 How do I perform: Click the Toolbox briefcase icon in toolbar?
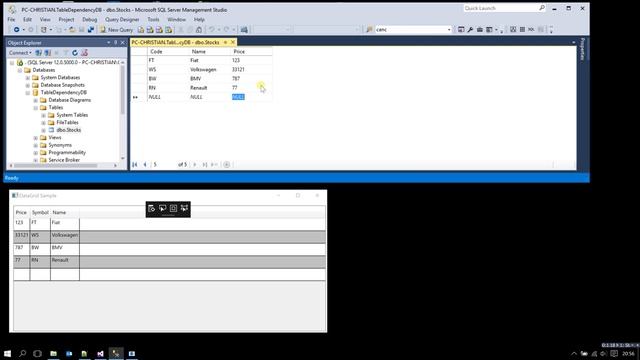(x=480, y=29)
